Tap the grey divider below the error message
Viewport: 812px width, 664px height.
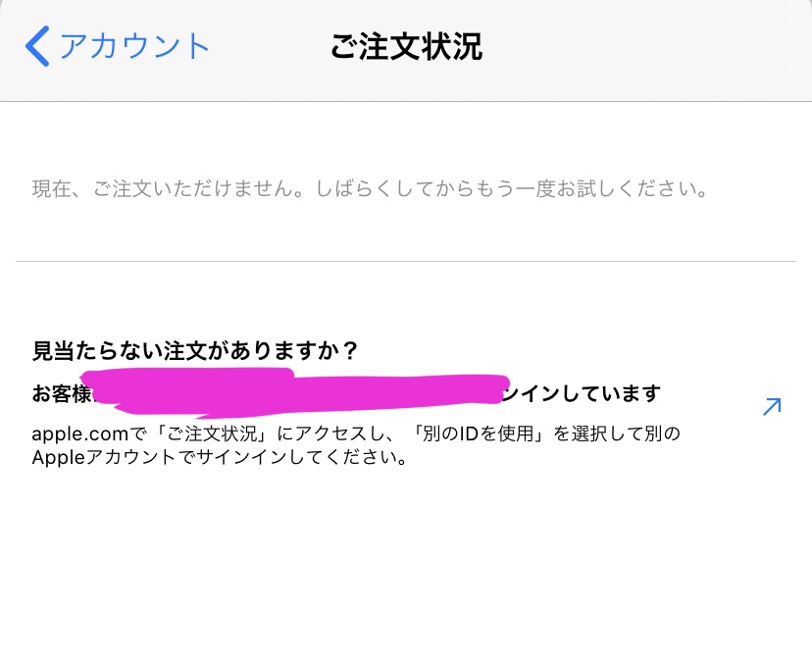point(406,261)
